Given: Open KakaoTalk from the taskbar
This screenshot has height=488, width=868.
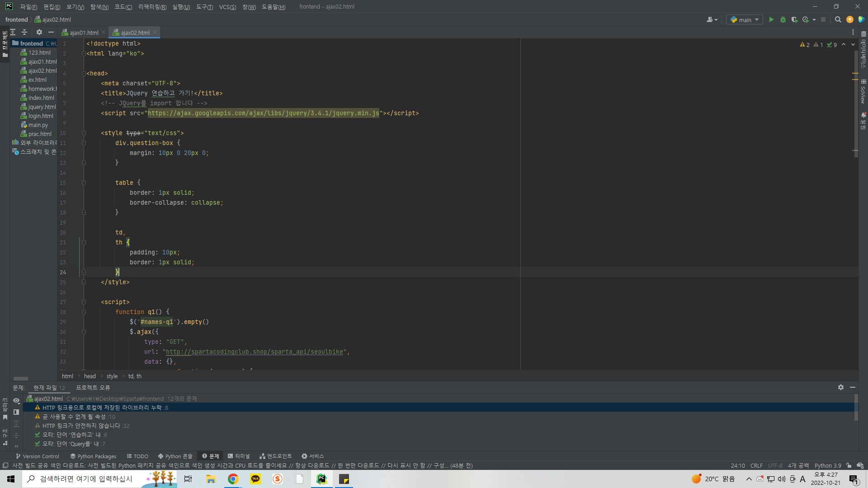Looking at the screenshot, I should point(255,479).
